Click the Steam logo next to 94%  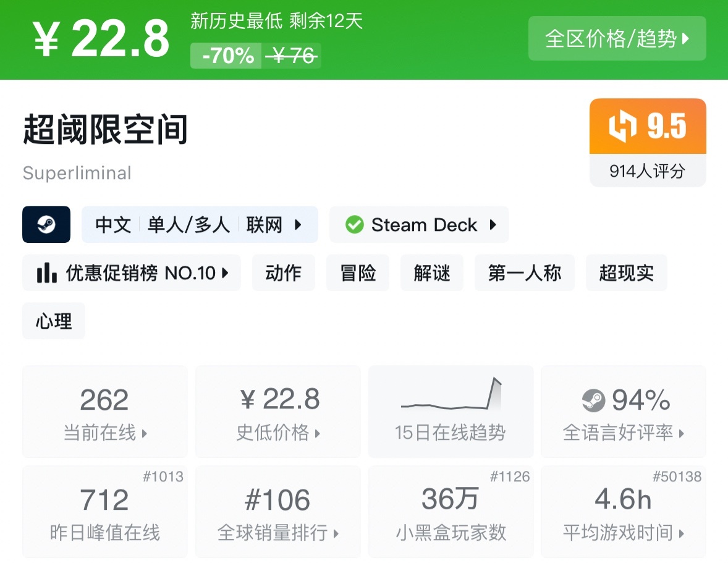(x=593, y=401)
